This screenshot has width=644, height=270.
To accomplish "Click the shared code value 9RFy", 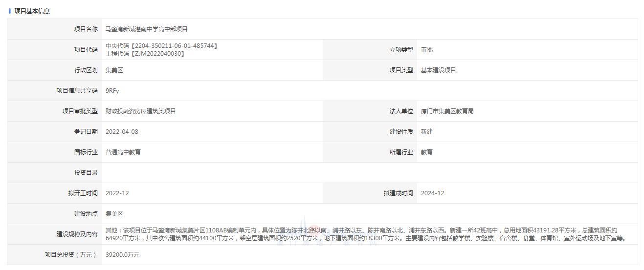I will point(112,91).
